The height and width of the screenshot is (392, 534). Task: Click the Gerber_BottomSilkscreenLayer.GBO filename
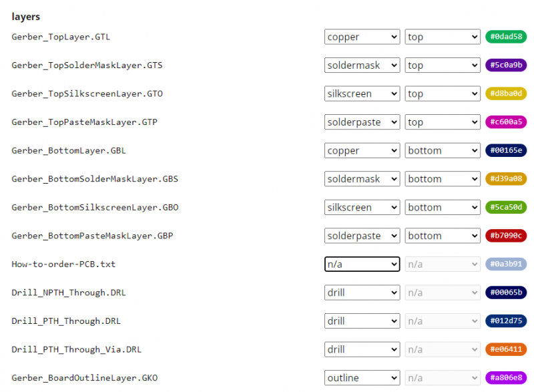(95, 208)
